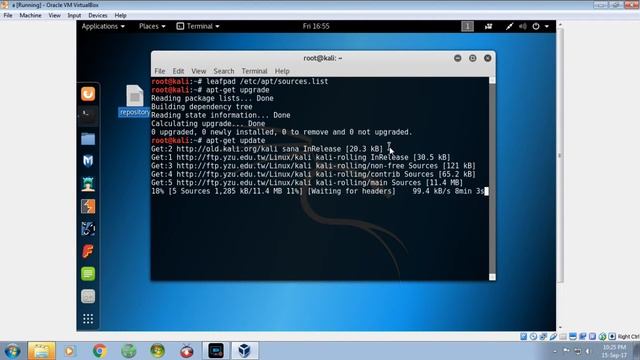The image size is (640, 360).
Task: Click 'apt-get upgrade' command line
Action: point(210,90)
